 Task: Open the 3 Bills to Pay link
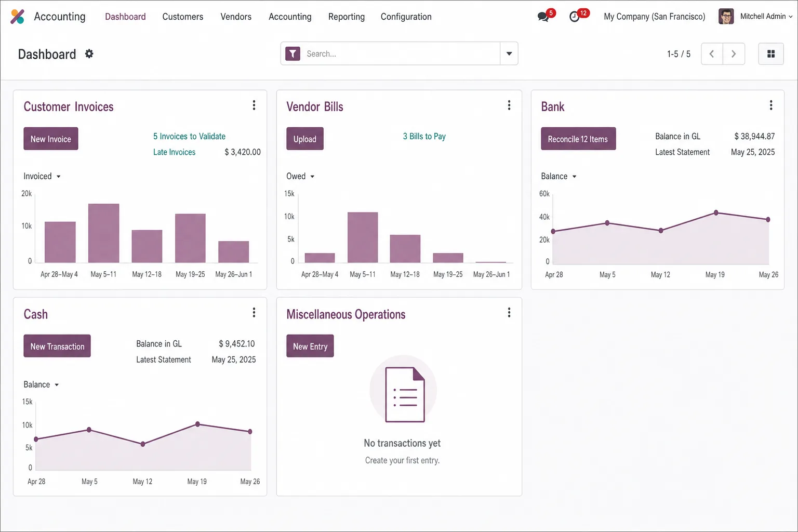424,136
